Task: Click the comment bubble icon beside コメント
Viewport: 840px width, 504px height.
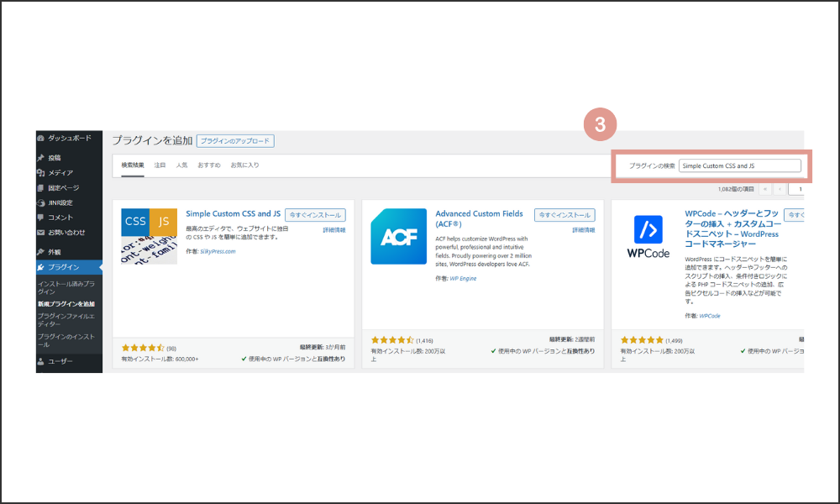Action: pyautogui.click(x=40, y=218)
